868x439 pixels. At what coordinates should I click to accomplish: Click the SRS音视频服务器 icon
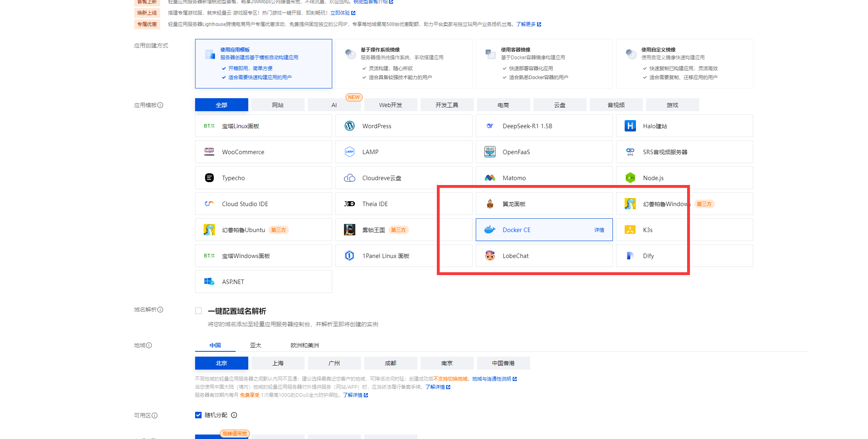pos(630,152)
